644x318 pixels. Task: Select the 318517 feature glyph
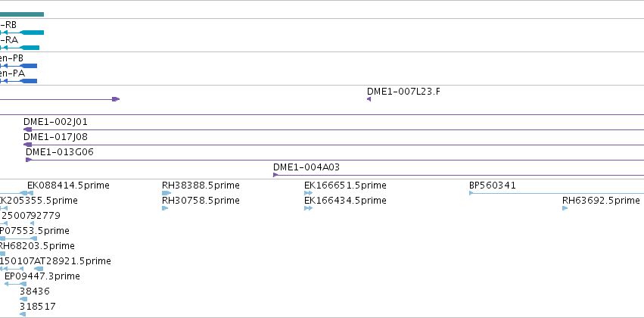(x=23, y=314)
